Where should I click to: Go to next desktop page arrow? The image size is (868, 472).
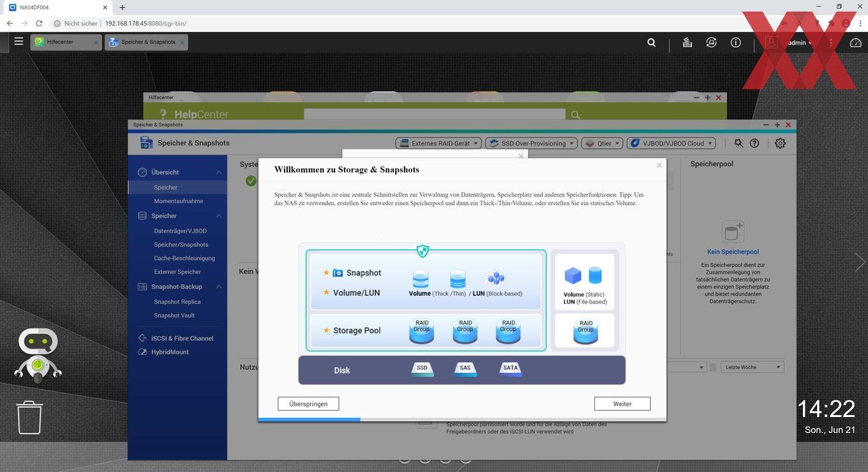tap(860, 261)
